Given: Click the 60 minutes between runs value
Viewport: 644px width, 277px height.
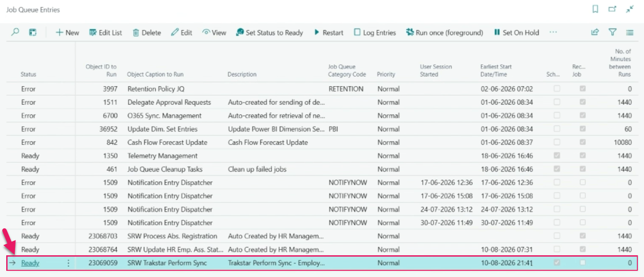Looking at the screenshot, I should coord(627,129).
